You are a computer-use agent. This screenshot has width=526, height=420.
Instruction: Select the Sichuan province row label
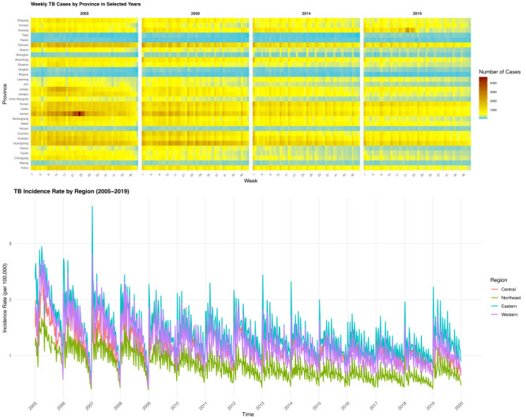[23, 45]
